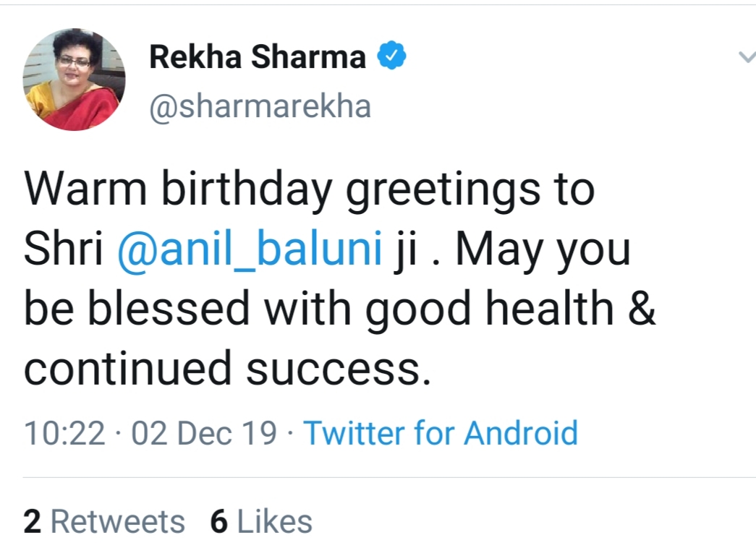Click the word "Shri" in the tweet
Screen dimensions: 756x543
pos(64,250)
